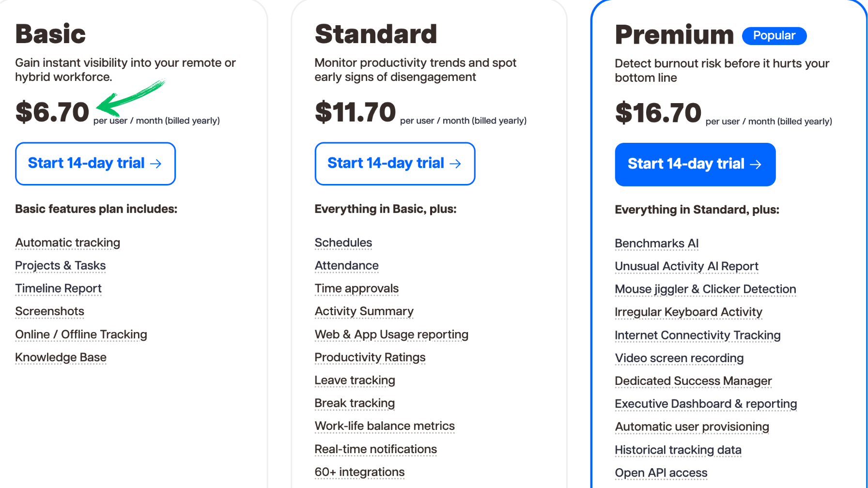868x488 pixels.
Task: Click the 60+ integrations link
Action: (359, 472)
